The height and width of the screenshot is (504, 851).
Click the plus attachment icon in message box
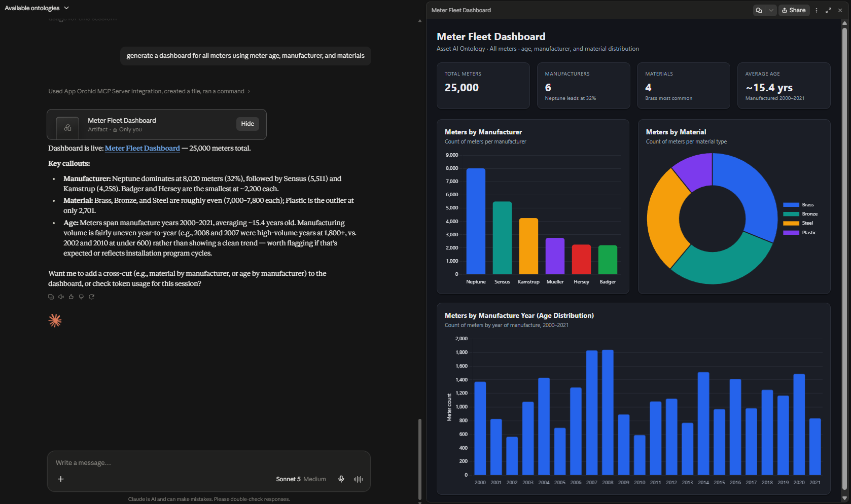click(x=61, y=479)
